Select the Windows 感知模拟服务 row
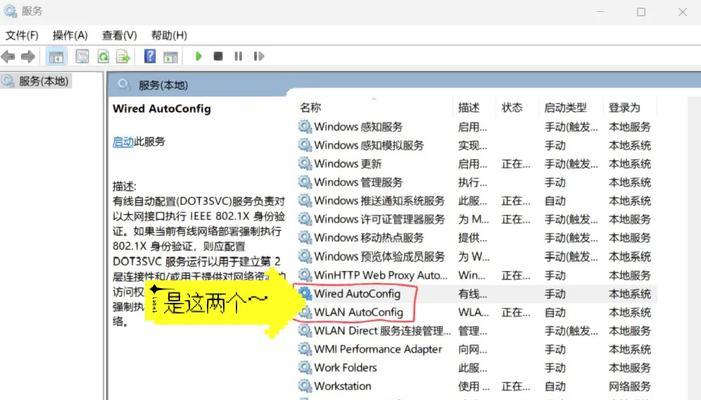The height and width of the screenshot is (400, 701). (x=475, y=145)
